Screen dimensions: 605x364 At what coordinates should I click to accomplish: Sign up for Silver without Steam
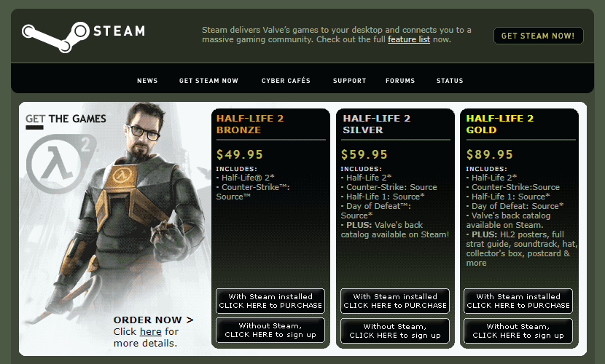point(395,331)
